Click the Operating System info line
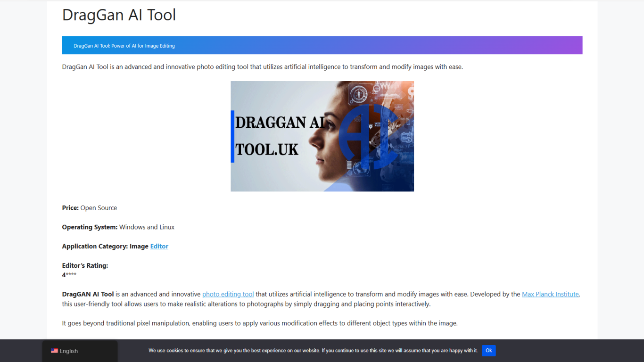 pos(118,227)
